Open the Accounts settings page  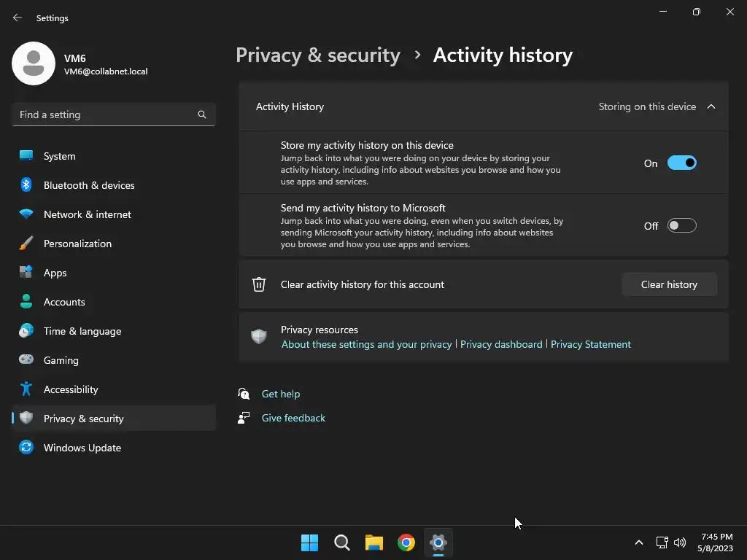tap(64, 302)
